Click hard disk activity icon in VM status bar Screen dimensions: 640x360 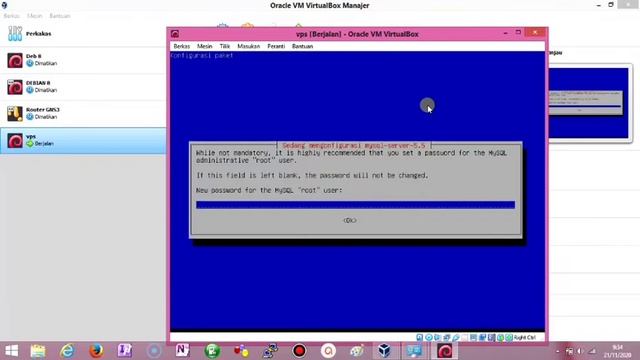(x=420, y=338)
